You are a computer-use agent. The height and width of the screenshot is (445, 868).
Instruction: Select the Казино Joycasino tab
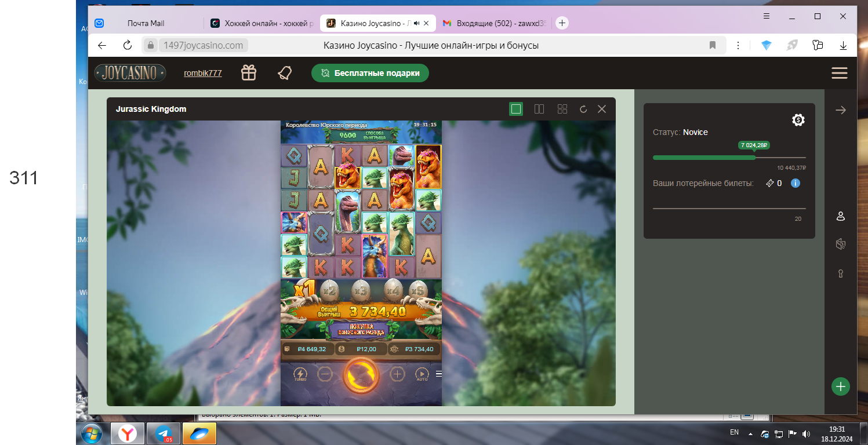point(370,23)
